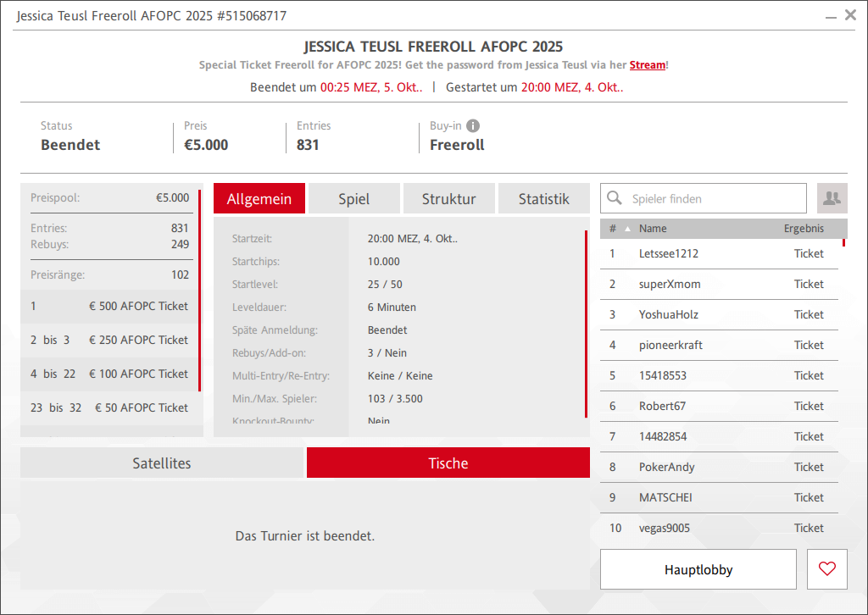Show the Statistik tab
Viewport: 868px width, 615px height.
[x=543, y=199]
